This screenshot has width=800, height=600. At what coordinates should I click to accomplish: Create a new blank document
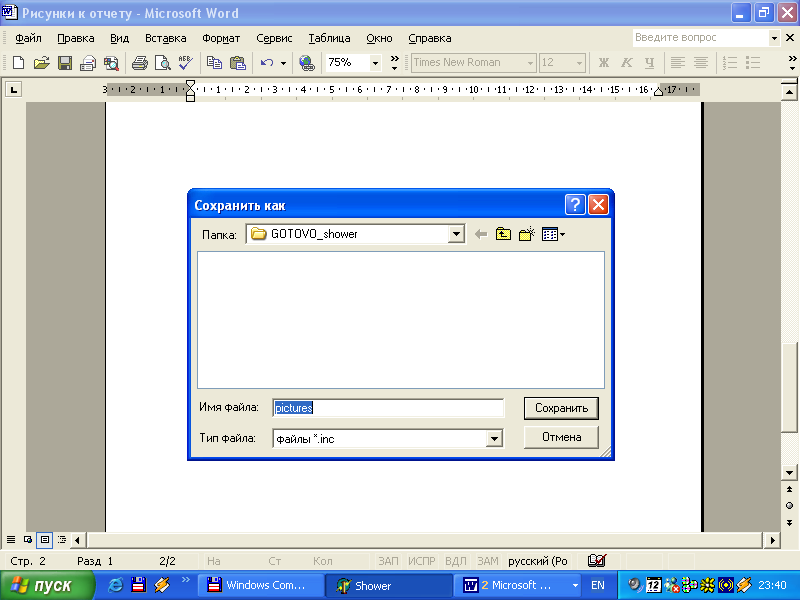pyautogui.click(x=18, y=63)
